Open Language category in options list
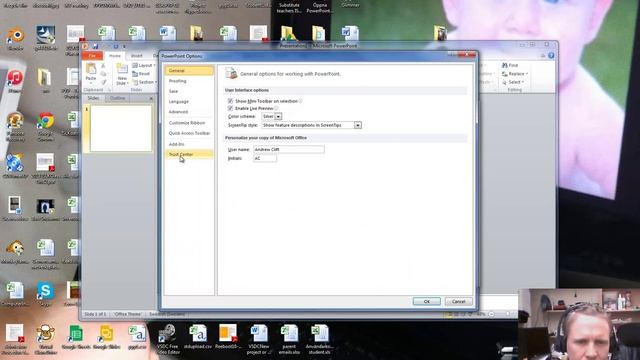Screen dimensions: 640x360 click(189, 101)
